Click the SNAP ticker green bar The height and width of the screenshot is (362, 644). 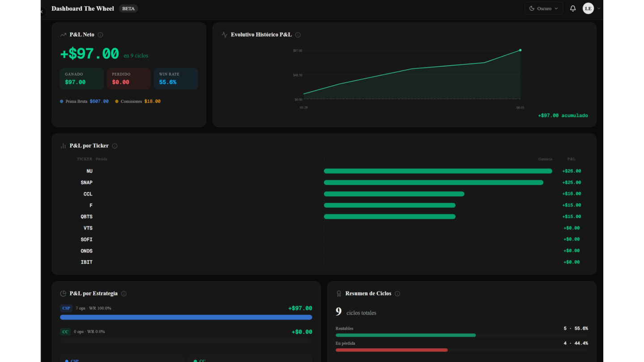[433, 182]
